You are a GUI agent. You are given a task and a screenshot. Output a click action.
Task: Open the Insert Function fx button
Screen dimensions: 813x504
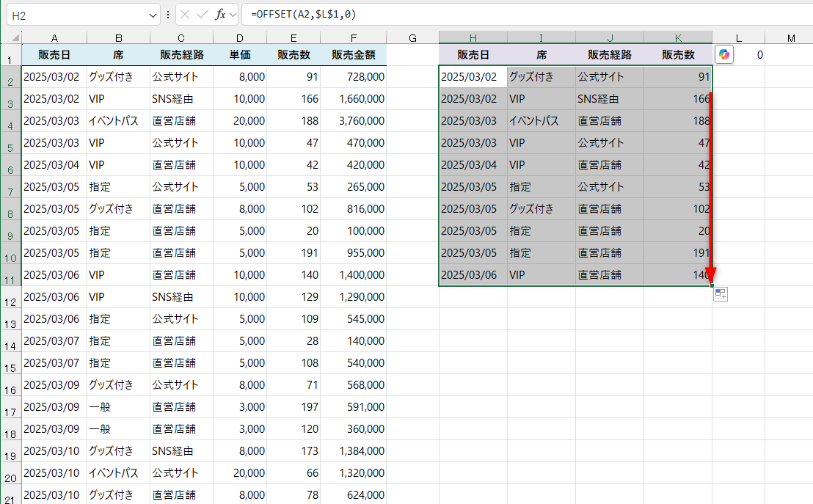(220, 15)
